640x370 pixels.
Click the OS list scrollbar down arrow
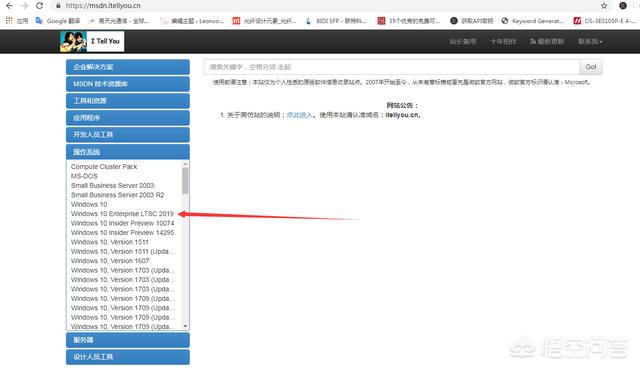pyautogui.click(x=185, y=326)
